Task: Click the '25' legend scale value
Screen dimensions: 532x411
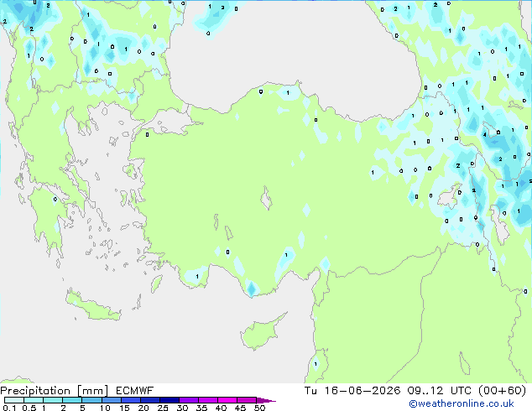Action: [x=163, y=408]
